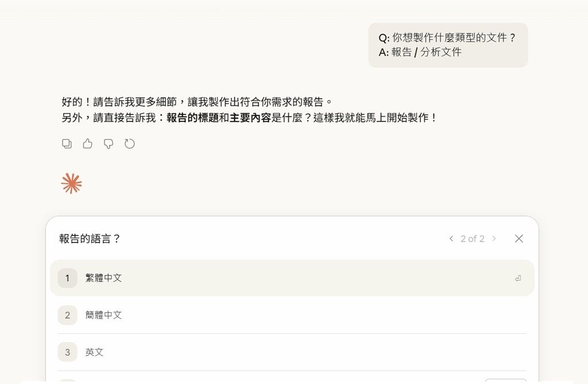
Task: Click the number 2 option badge
Action: coord(67,315)
